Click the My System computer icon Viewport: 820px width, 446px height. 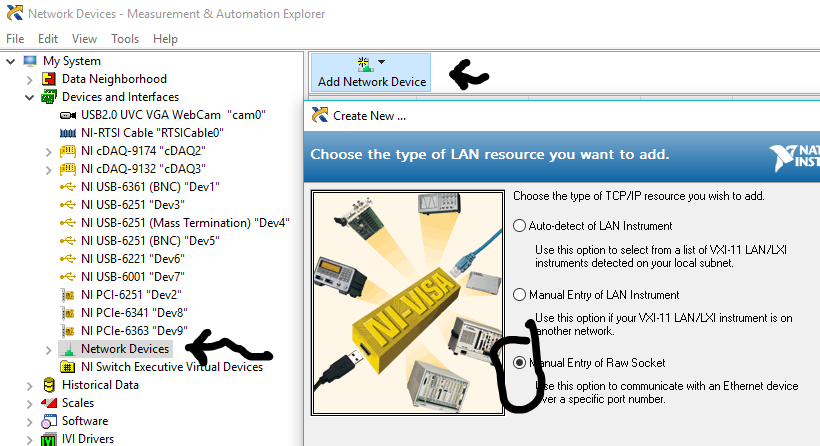pos(30,61)
